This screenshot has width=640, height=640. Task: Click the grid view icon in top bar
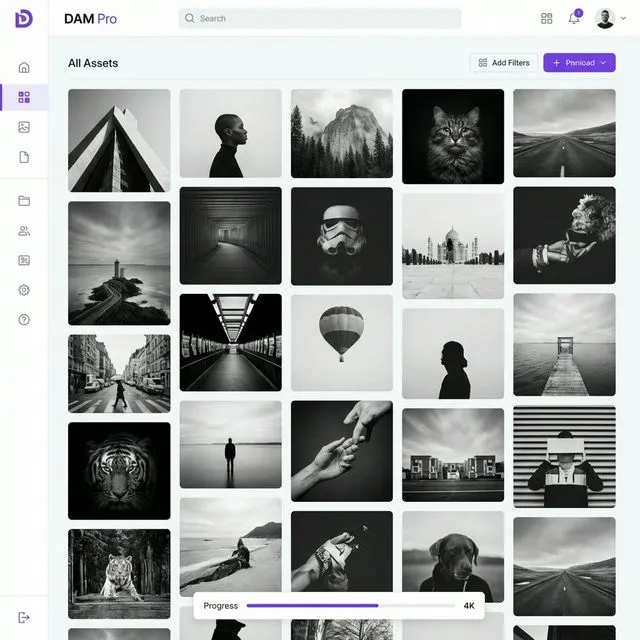(547, 18)
